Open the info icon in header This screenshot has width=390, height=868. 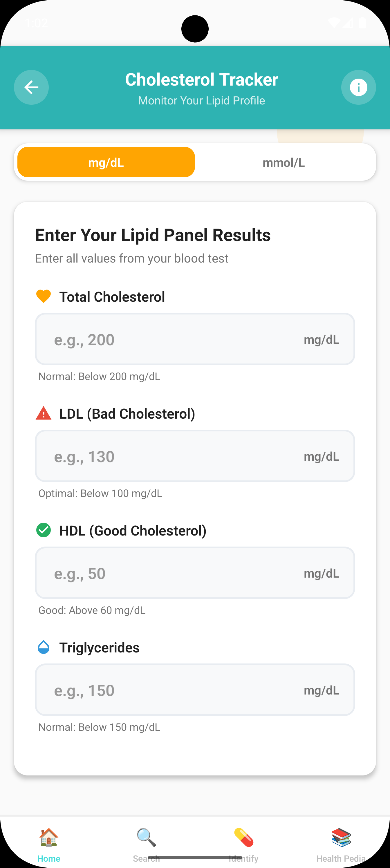(x=358, y=87)
